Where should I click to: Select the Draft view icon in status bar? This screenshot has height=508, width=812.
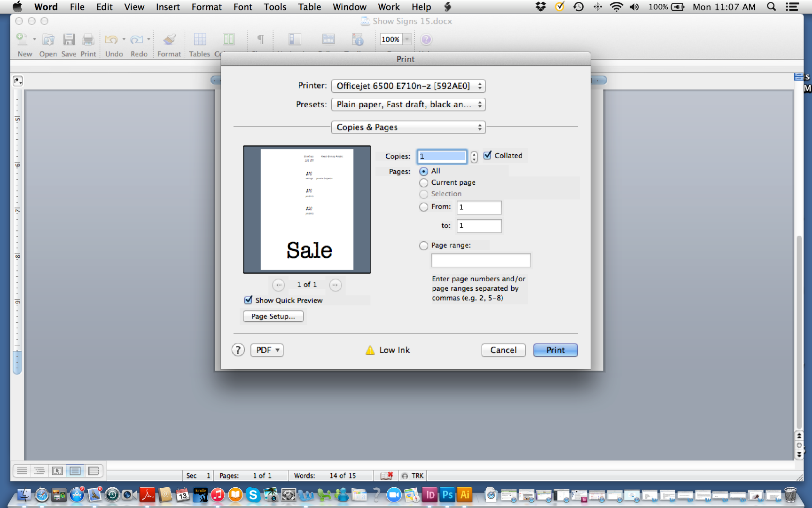pos(22,470)
